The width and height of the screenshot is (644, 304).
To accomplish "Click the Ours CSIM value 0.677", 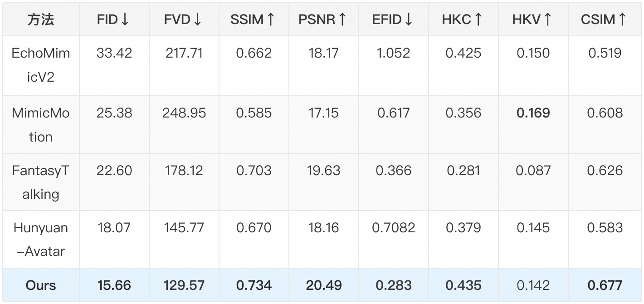I will coord(605,285).
